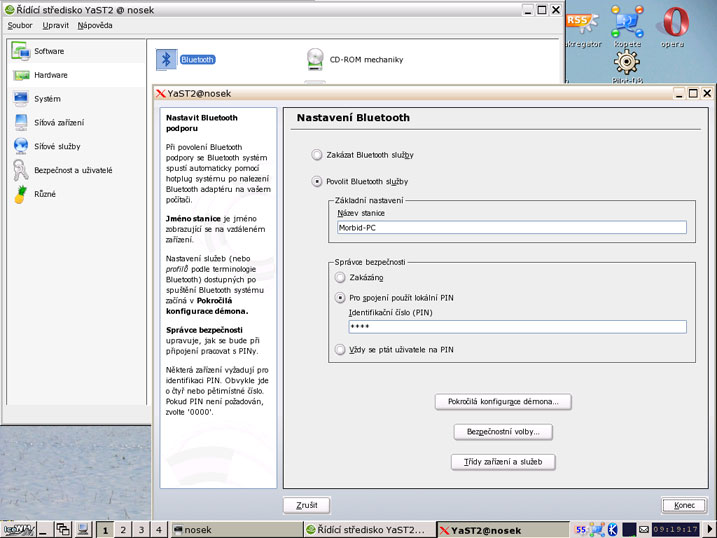This screenshot has width=717, height=538.
Task: Select the Síťové služby globe icon
Action: click(21, 146)
